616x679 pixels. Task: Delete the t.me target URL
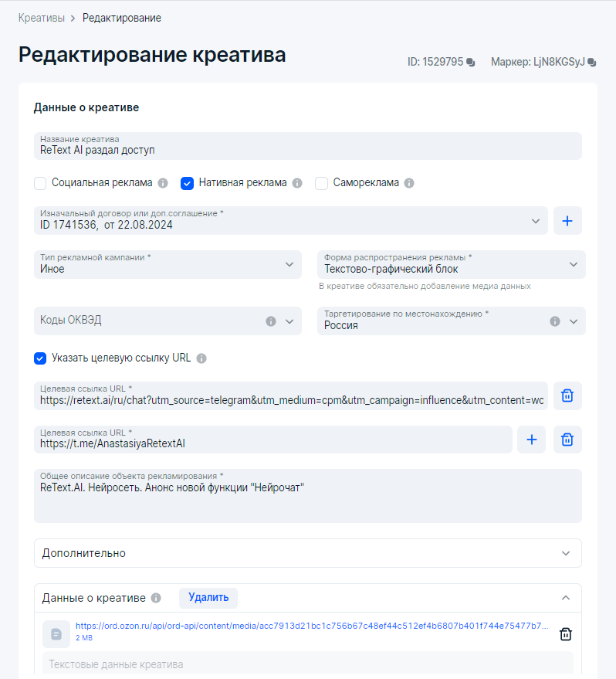(567, 440)
